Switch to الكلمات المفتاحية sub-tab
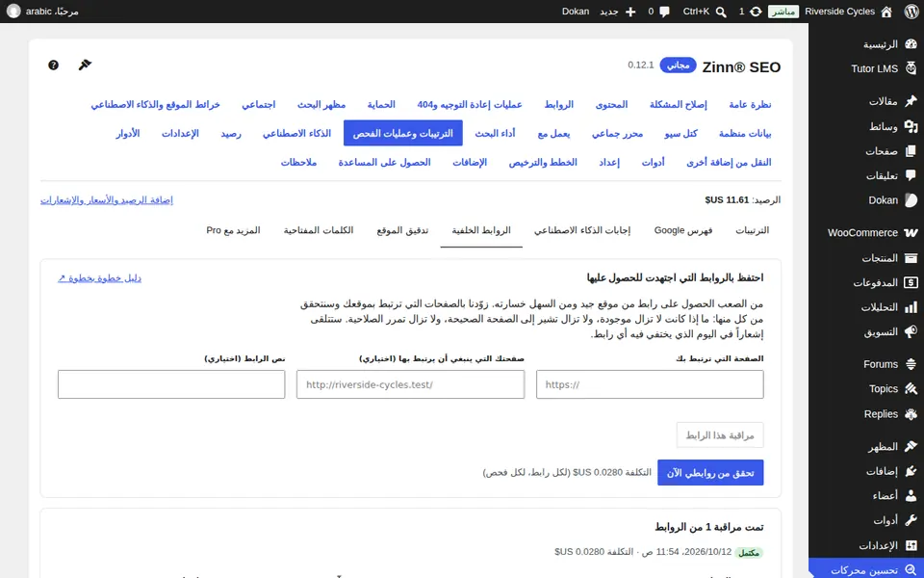Screen dimensions: 924x578 319,230
